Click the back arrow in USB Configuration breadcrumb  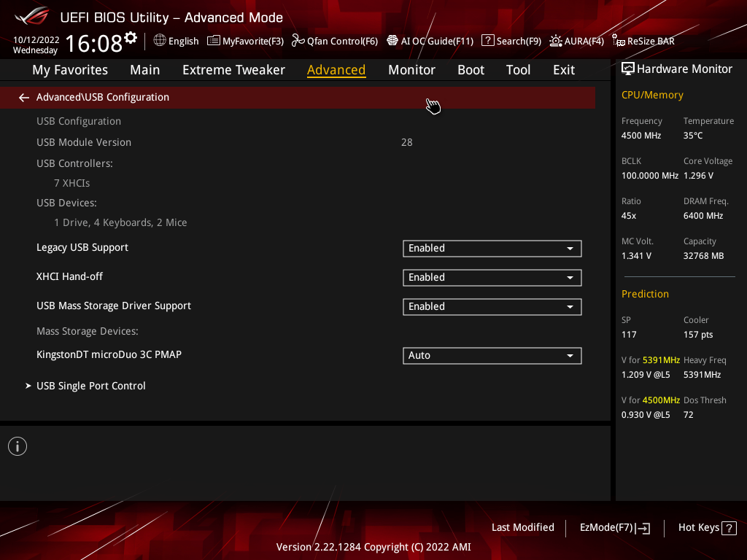coord(24,98)
